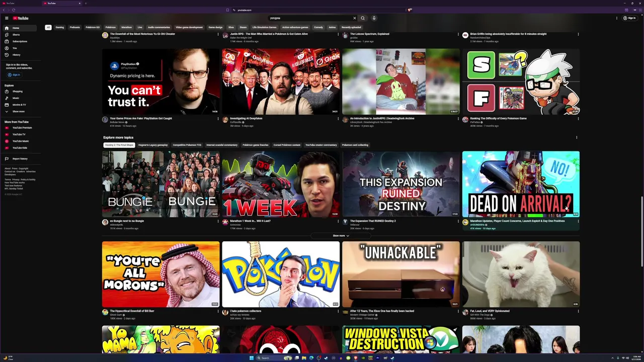Screen dimensions: 644x362
Task: Open YouTube TV from sidebar
Action: (x=19, y=134)
